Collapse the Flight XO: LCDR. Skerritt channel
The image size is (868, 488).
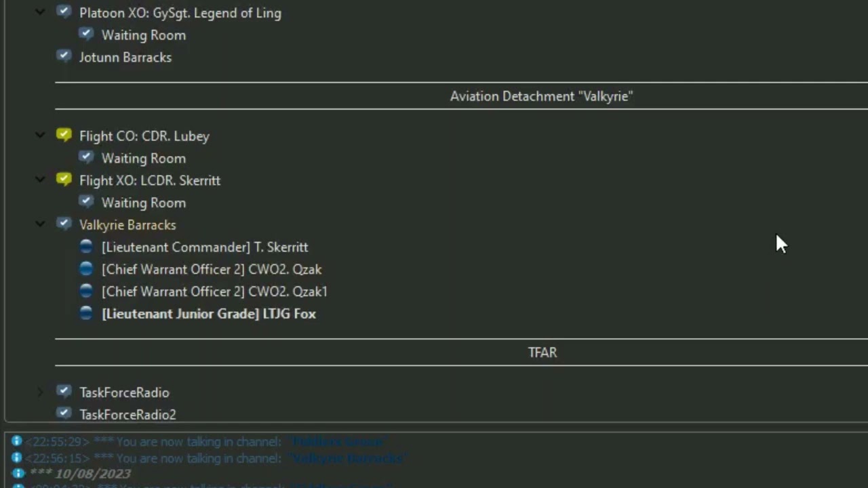[x=40, y=180]
